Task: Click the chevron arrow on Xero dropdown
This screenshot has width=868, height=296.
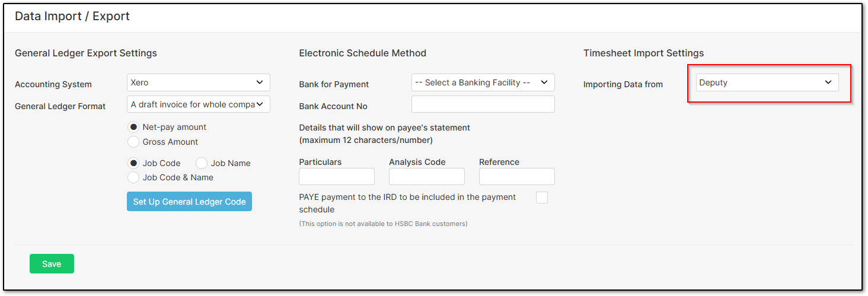Action: coord(259,82)
